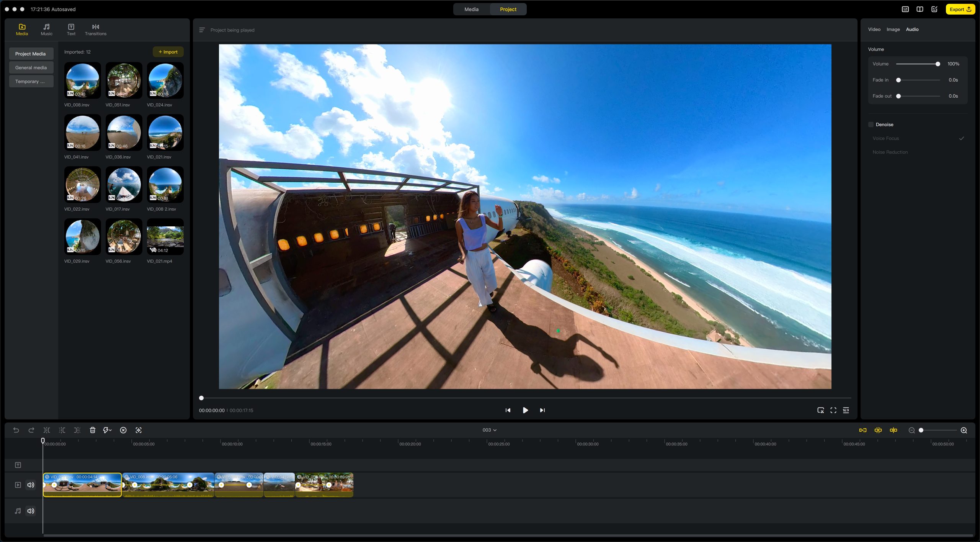Switch to the Media tab at top
The height and width of the screenshot is (542, 980).
[471, 9]
